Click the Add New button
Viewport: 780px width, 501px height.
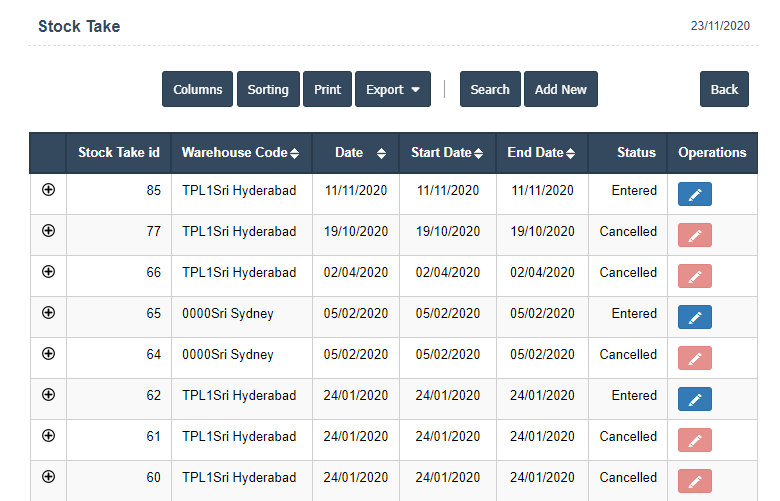(x=560, y=89)
